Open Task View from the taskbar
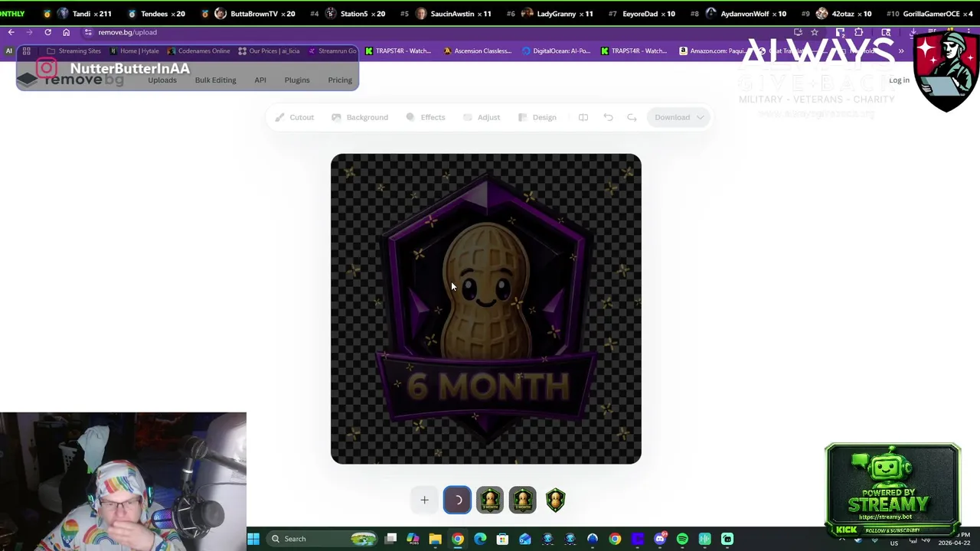The width and height of the screenshot is (980, 551). (390, 539)
